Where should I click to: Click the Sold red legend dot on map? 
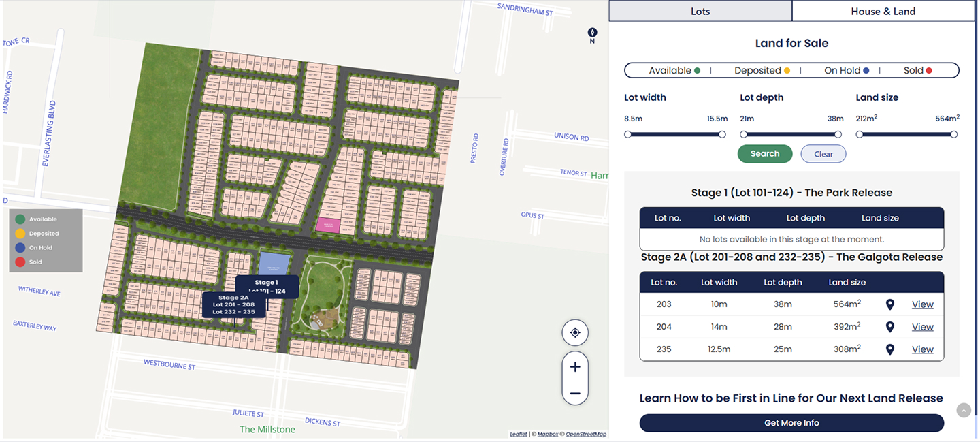tap(20, 262)
